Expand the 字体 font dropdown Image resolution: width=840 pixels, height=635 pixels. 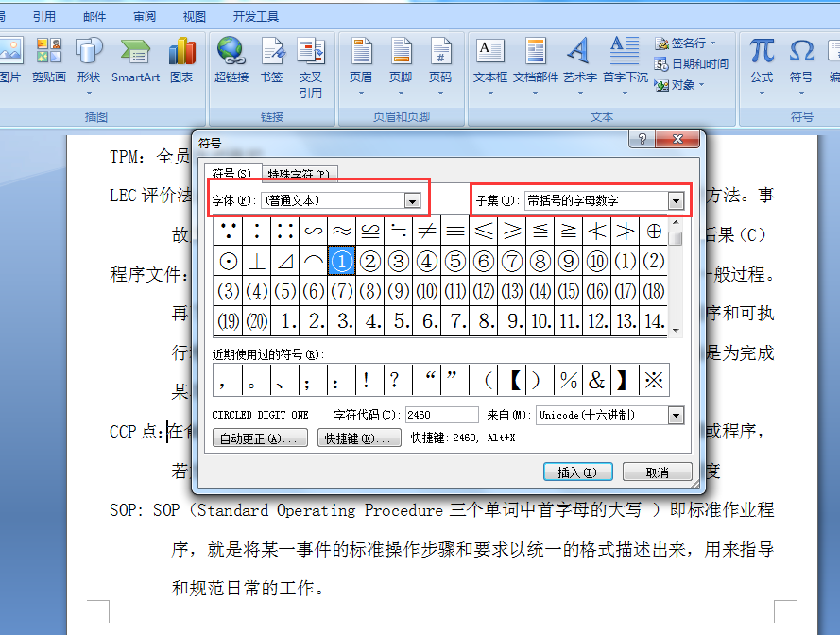click(412, 201)
